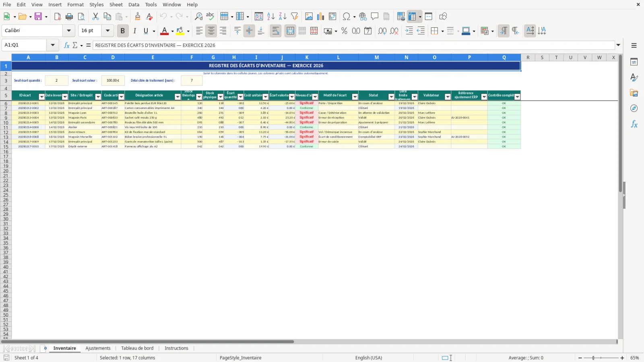
Task: Click the zoom slider handle
Action: pyautogui.click(x=593, y=358)
